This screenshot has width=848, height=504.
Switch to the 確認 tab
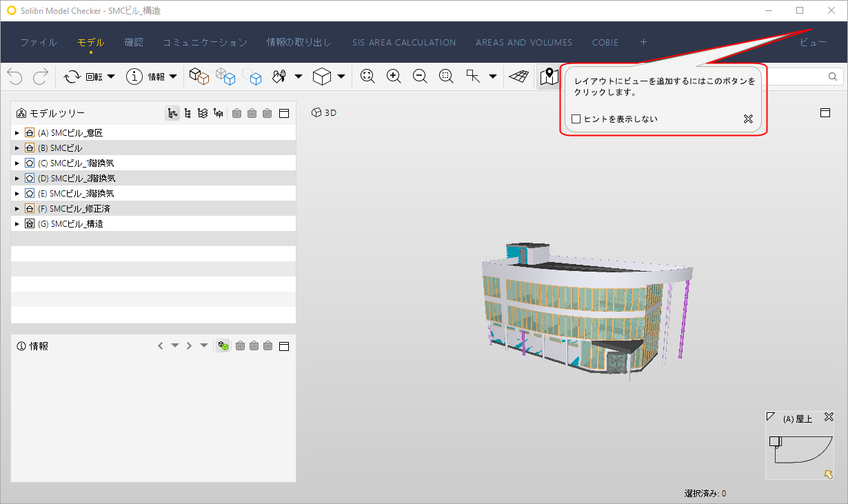[134, 43]
